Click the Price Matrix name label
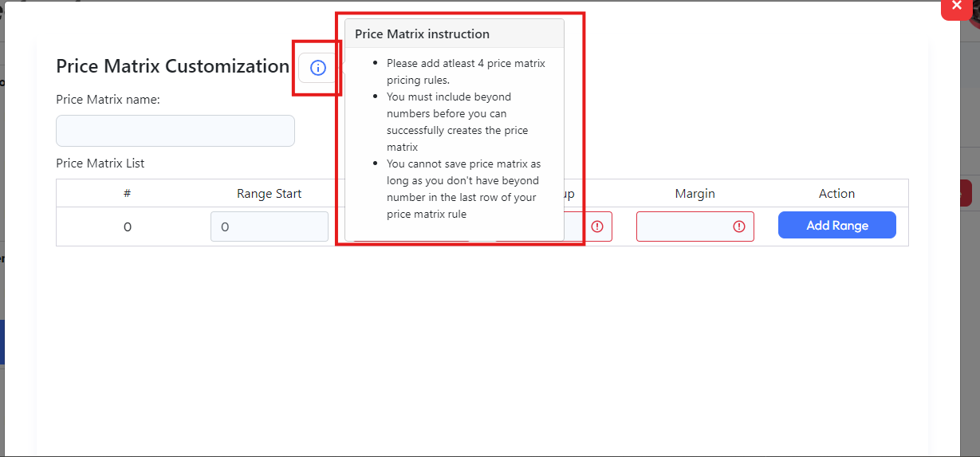Image resolution: width=980 pixels, height=457 pixels. [x=108, y=100]
